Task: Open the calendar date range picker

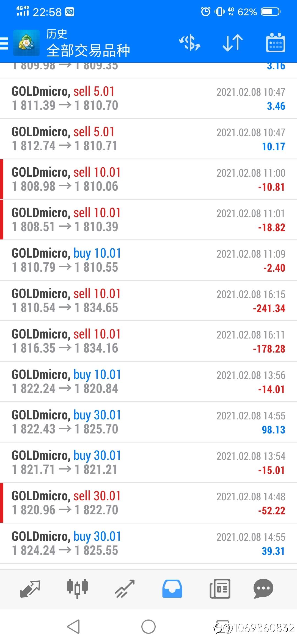Action: coord(276,43)
